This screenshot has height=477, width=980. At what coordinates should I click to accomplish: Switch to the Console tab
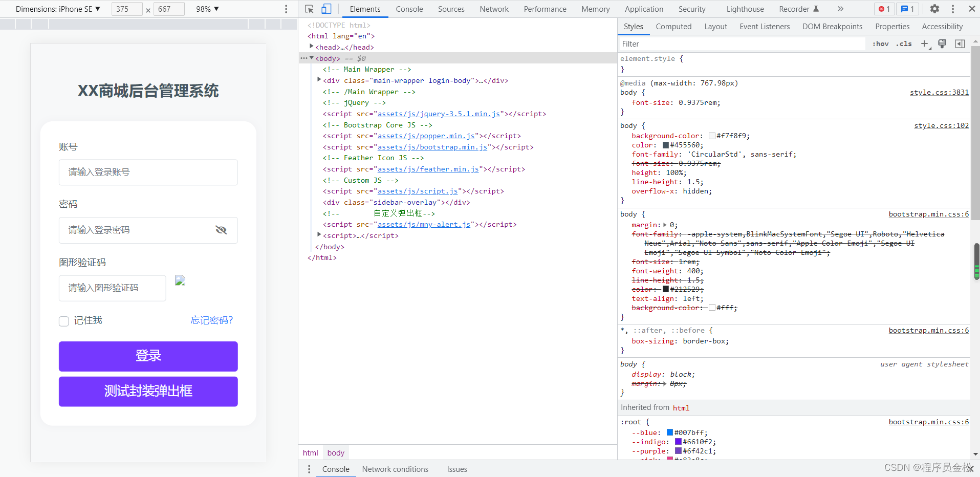click(x=409, y=9)
